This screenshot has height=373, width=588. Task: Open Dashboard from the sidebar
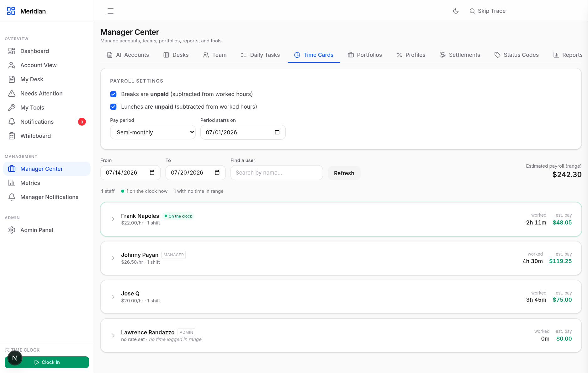47,51
